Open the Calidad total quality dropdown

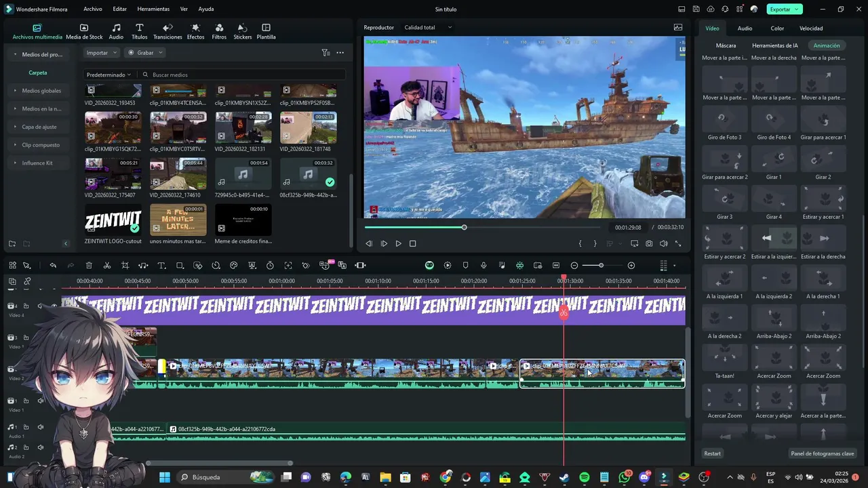point(428,27)
